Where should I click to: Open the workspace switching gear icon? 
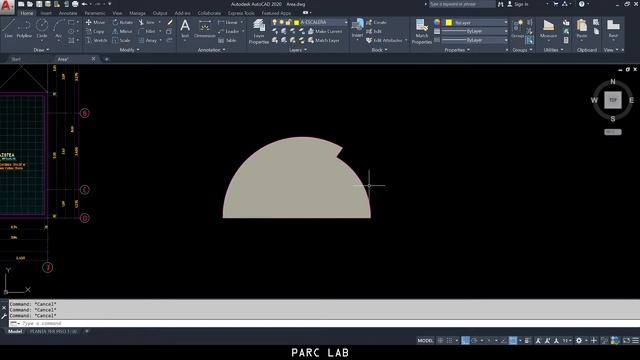click(x=579, y=340)
